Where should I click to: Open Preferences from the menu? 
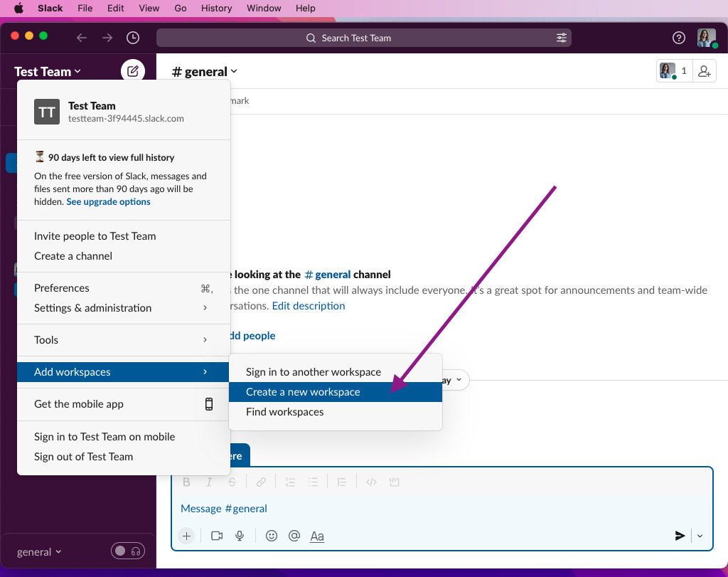[123, 288]
